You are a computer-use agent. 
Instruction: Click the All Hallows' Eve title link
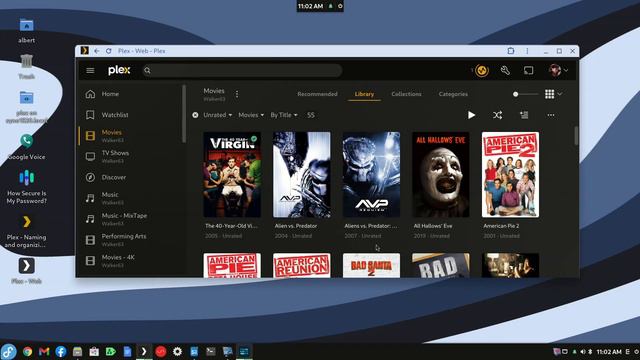click(x=433, y=226)
